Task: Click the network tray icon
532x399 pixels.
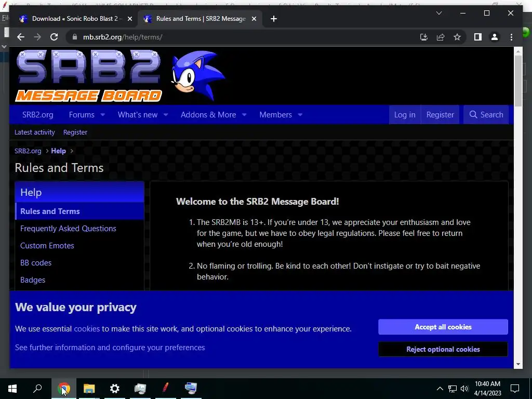Action: tap(453, 389)
